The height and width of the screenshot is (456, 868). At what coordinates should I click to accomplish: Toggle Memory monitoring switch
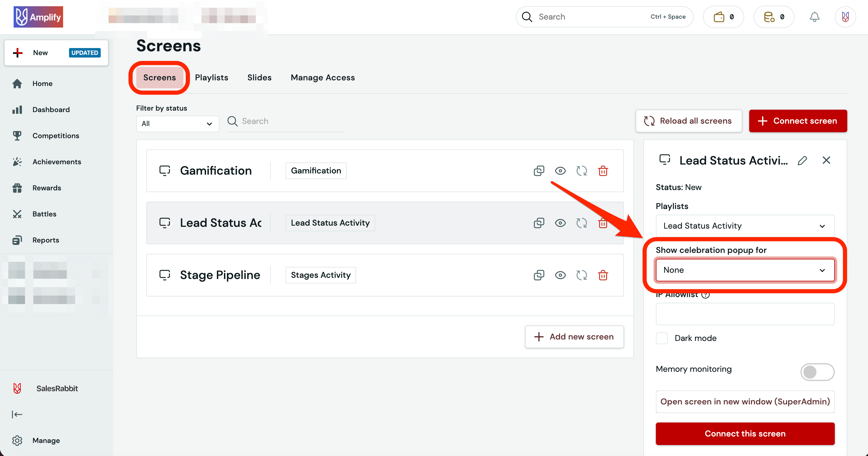click(817, 372)
